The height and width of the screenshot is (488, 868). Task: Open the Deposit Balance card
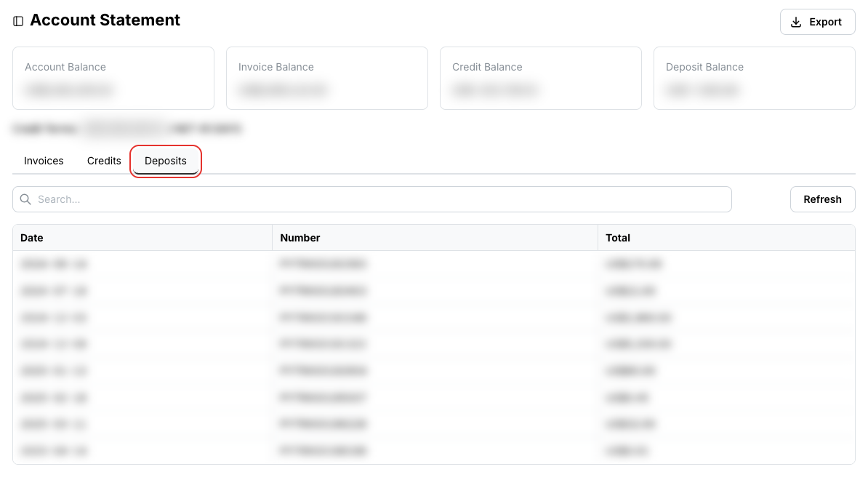click(x=755, y=78)
